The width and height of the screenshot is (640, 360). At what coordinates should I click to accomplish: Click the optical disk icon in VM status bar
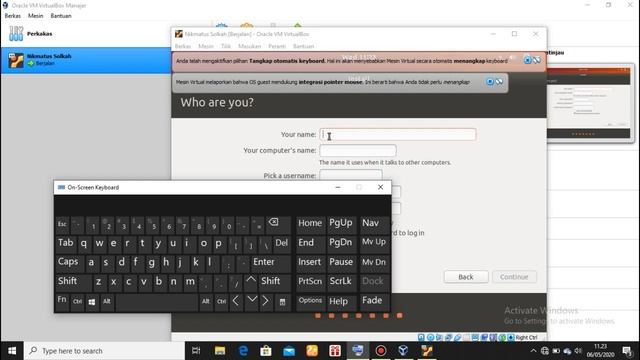pos(430,337)
